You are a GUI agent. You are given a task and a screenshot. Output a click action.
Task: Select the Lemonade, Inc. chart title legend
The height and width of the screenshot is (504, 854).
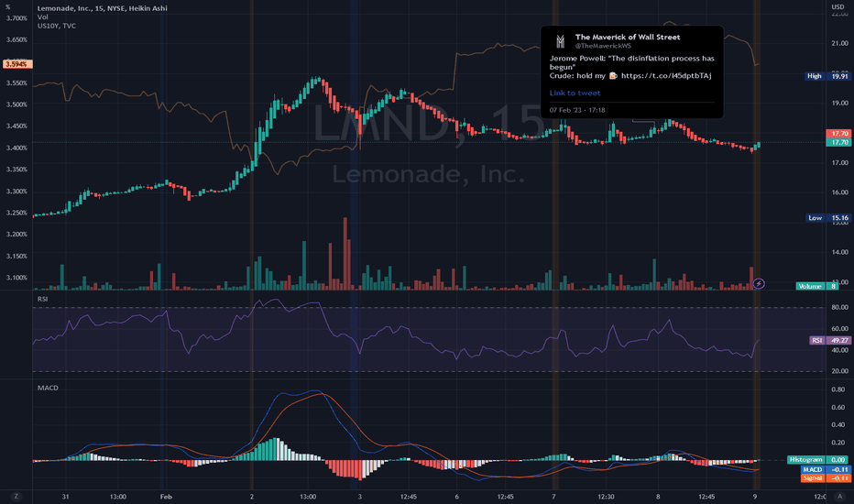[x=102, y=8]
